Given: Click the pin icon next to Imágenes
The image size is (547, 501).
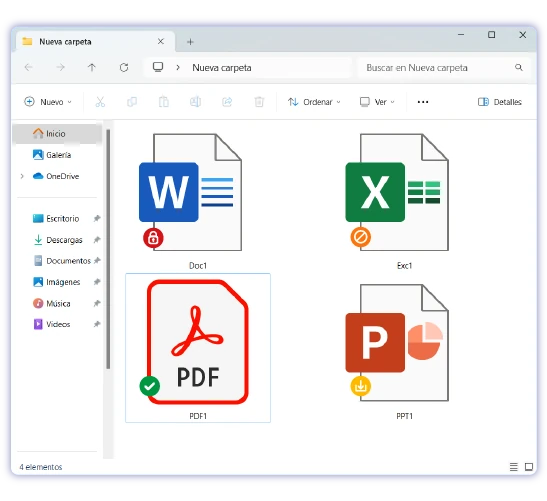Looking at the screenshot, I should click(97, 282).
